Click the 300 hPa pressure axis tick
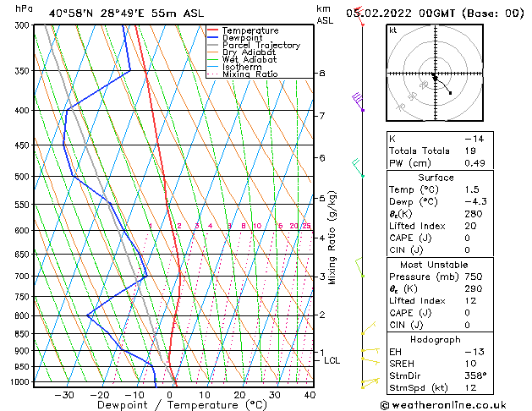This screenshot has height=411, width=532. point(22,25)
